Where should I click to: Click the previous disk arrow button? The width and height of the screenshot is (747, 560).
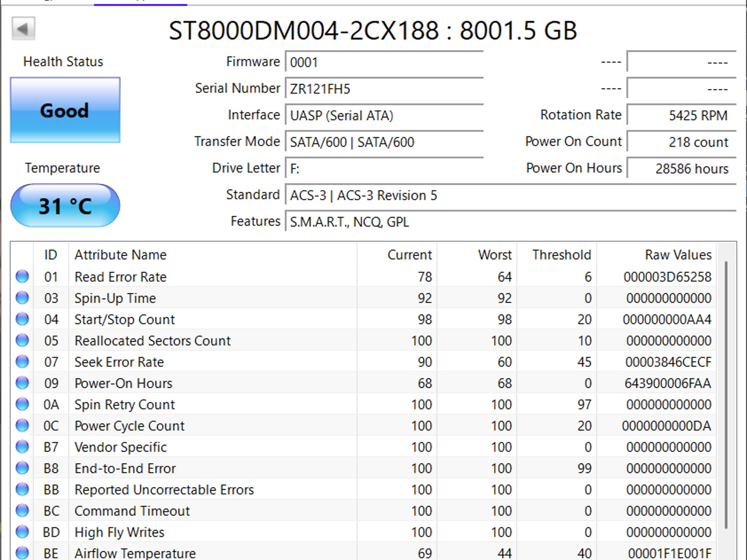tap(23, 28)
